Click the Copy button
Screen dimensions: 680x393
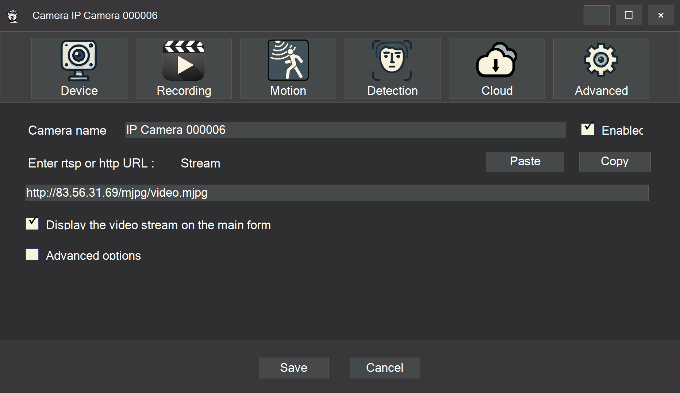615,161
